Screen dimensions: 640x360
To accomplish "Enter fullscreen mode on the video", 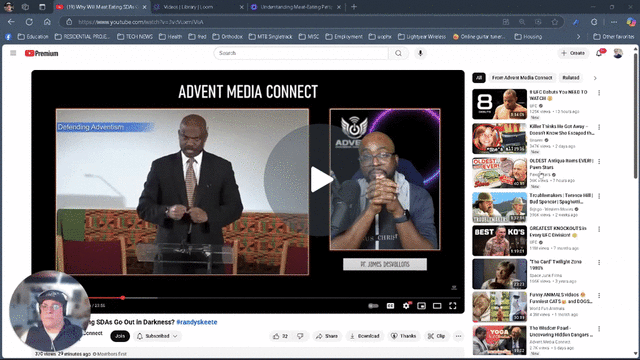I will click(453, 306).
